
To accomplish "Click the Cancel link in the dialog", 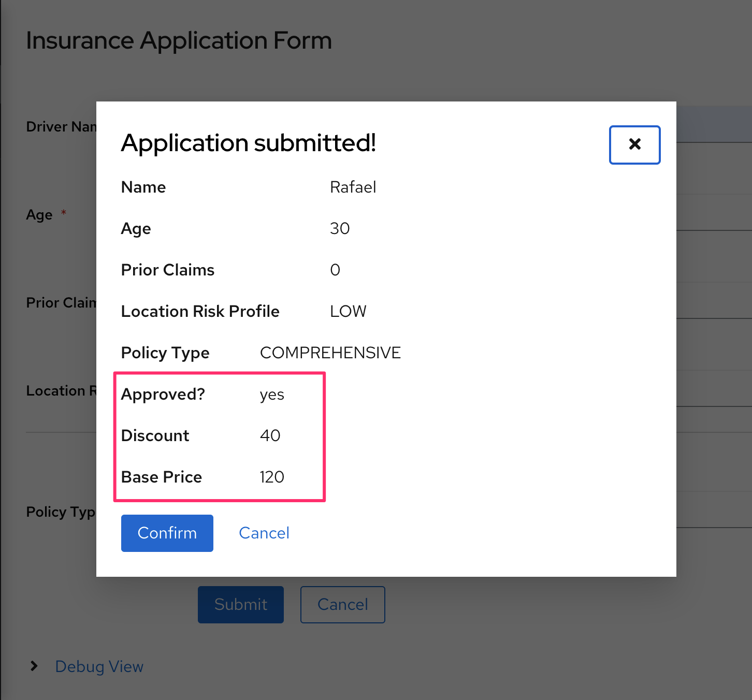I will coord(264,533).
